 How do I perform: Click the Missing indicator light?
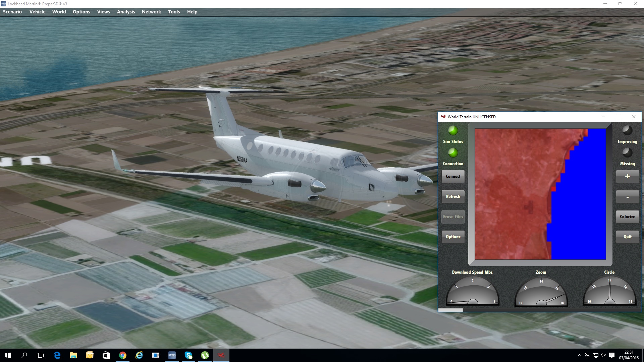[628, 153]
